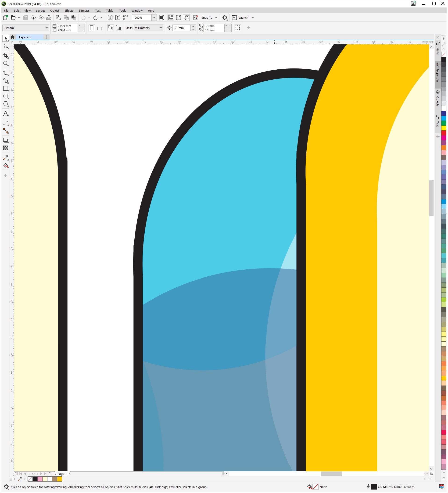Toggle landscape page orientation
The height and width of the screenshot is (493, 448).
[x=100, y=28]
